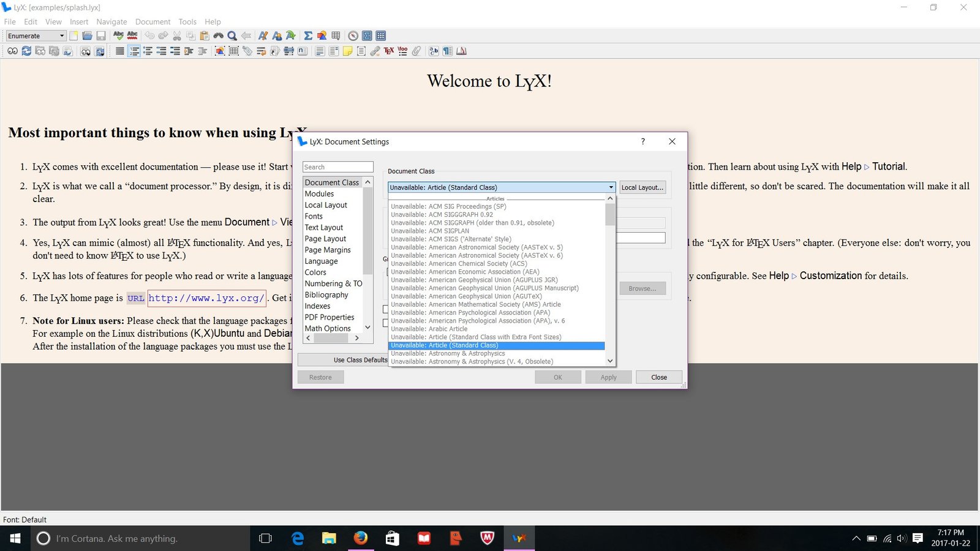980x551 pixels.
Task: Open a document via the folder icon
Action: 87,36
